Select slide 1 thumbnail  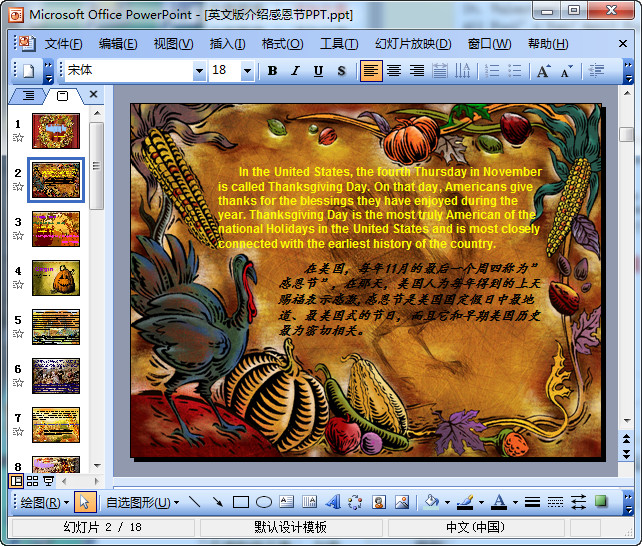coord(56,131)
